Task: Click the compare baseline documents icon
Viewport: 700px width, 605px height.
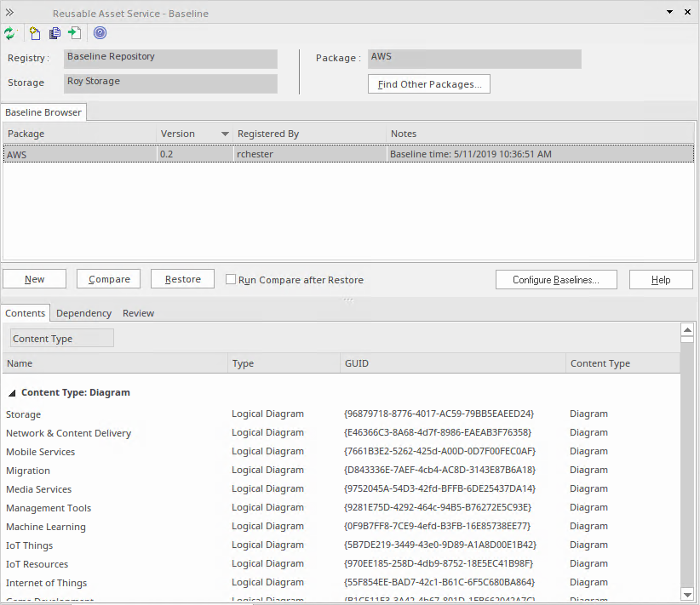Action: coord(55,33)
